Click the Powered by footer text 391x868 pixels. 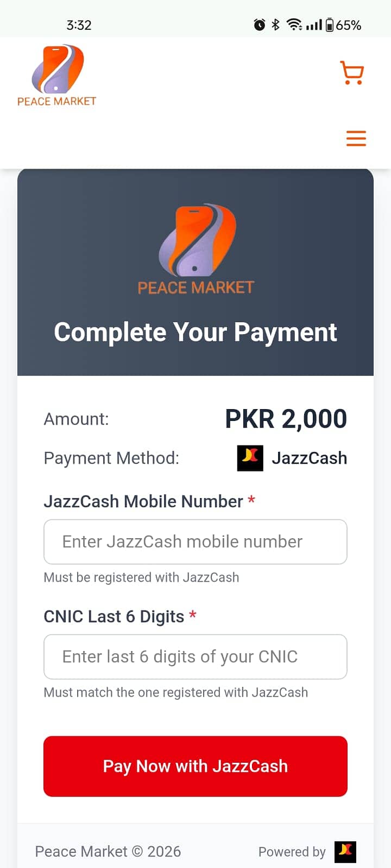point(292,852)
